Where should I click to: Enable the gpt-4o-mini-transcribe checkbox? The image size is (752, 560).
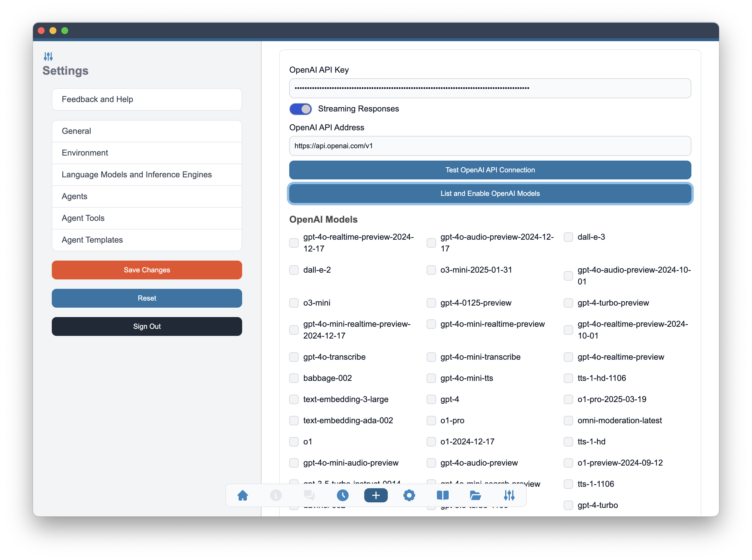point(431,357)
